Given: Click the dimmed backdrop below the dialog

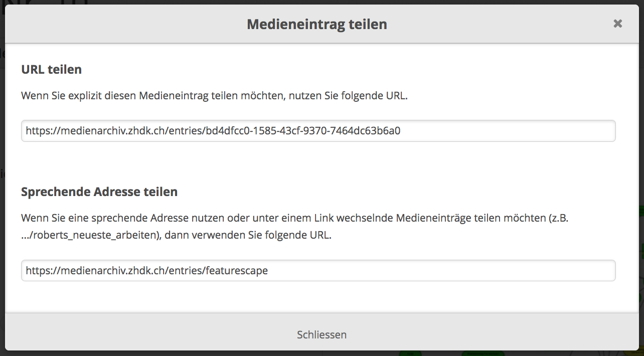Looking at the screenshot, I should pyautogui.click(x=201, y=353).
